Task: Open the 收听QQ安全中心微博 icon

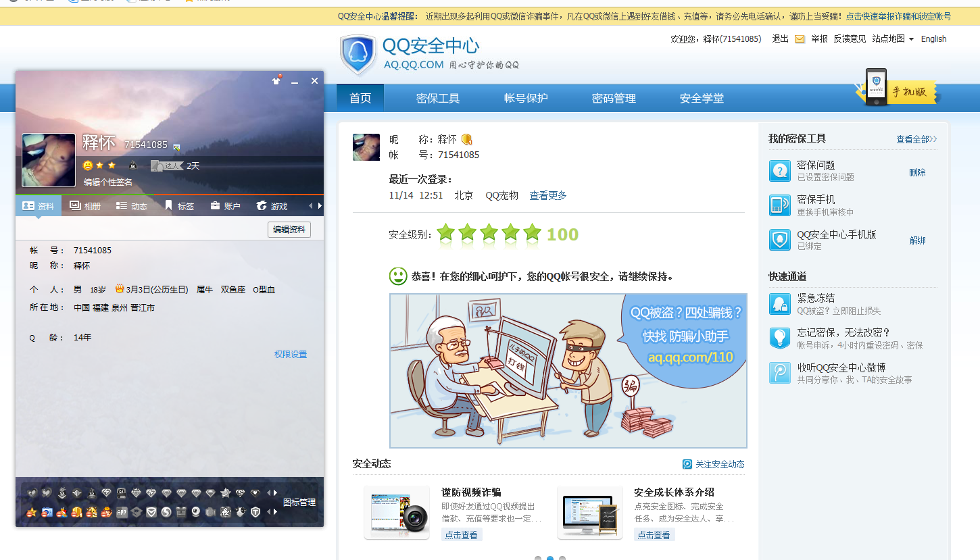Action: click(779, 373)
